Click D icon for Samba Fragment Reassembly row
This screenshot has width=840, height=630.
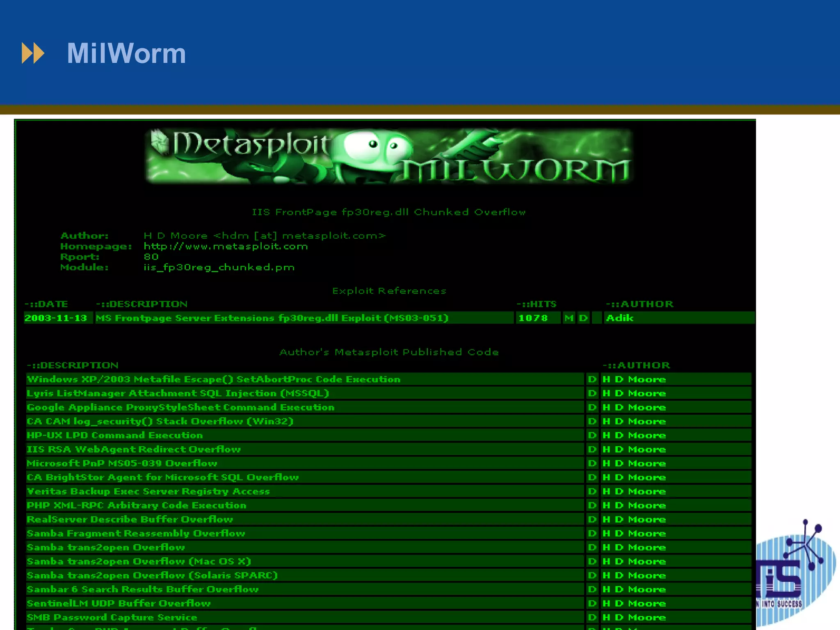(x=592, y=533)
